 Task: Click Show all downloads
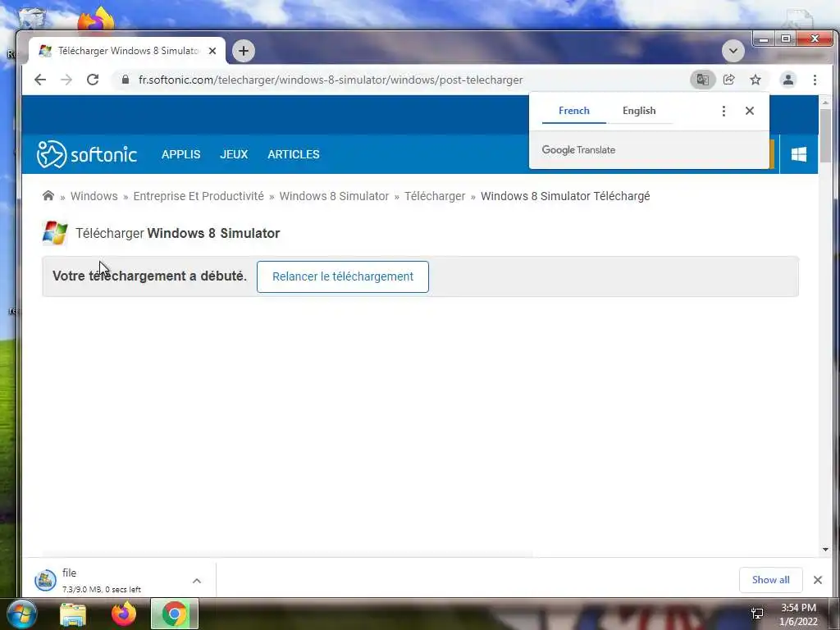(x=770, y=580)
